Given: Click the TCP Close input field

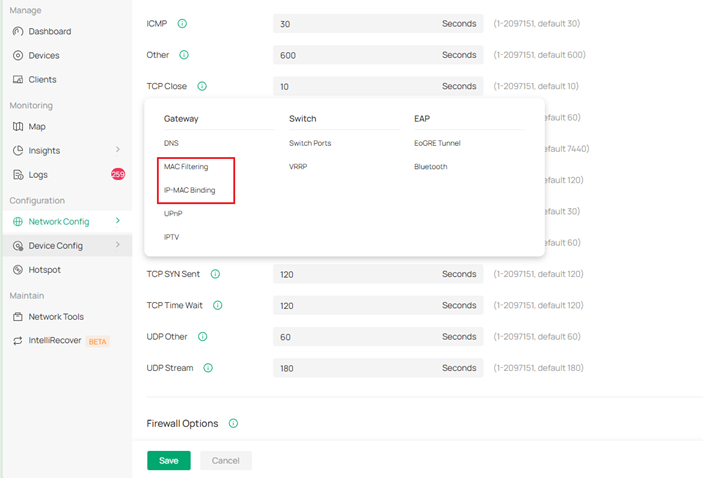Looking at the screenshot, I should 378,86.
